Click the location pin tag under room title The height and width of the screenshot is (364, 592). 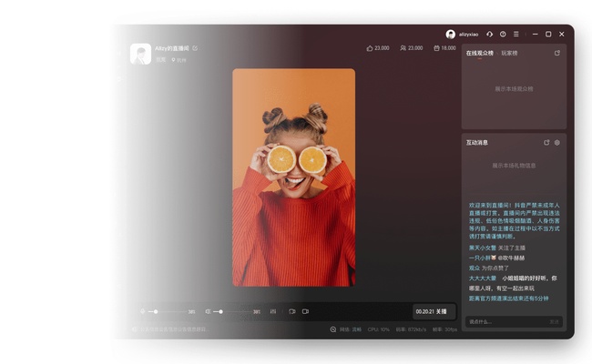coord(179,60)
